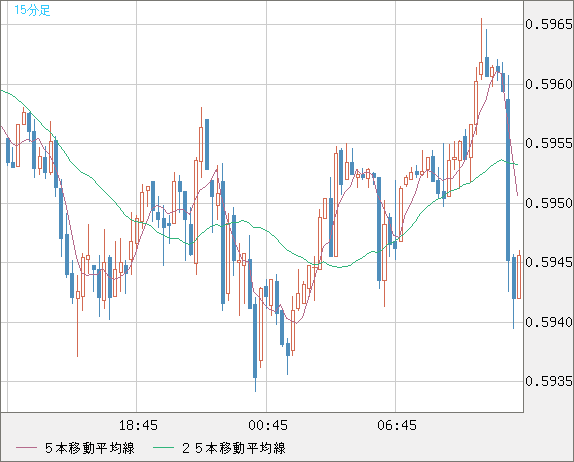Screen dimensions: 574x462
Task: Click the 0.5945 price axis label
Action: [549, 262]
